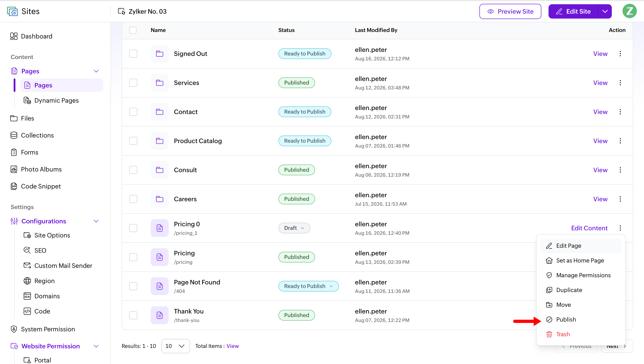Screen dimensions: 644x364
Task: Check the Signed Out row checkbox
Action: [133, 53]
